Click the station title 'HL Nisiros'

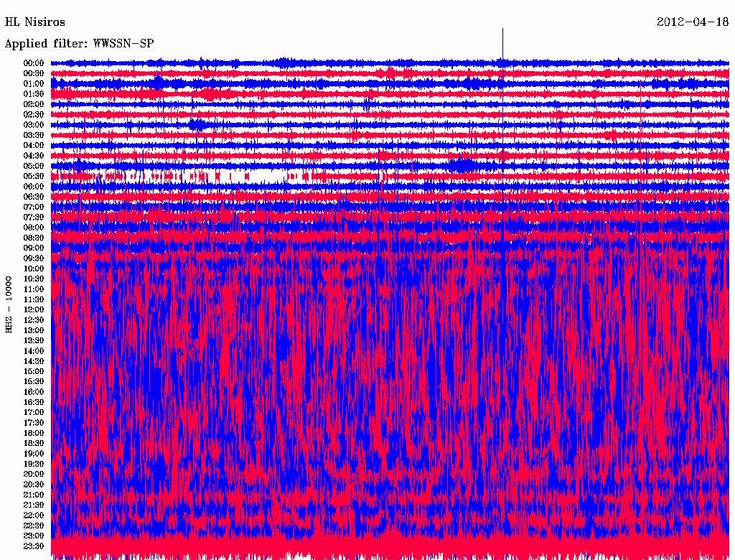point(35,22)
